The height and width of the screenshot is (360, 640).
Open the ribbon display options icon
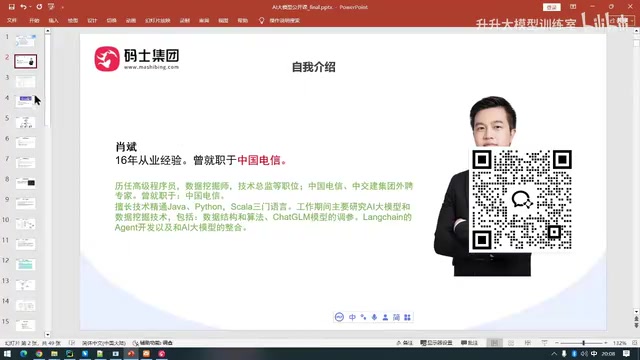click(x=573, y=7)
